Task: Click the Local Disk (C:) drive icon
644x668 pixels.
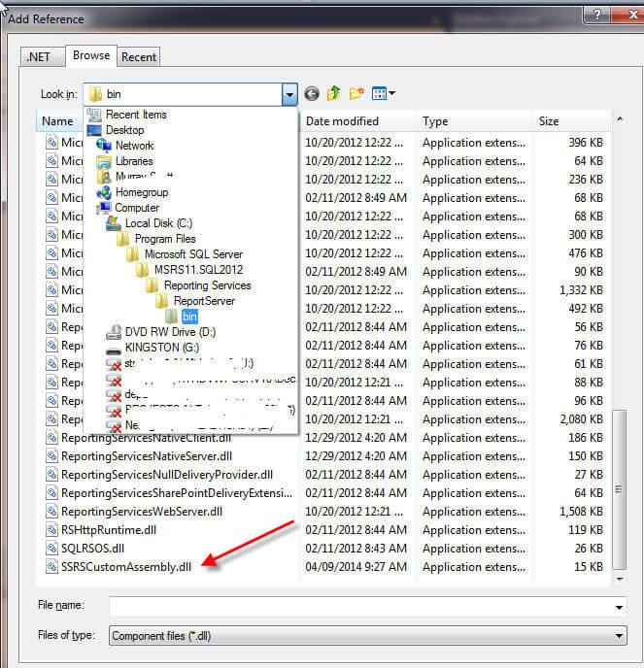Action: [x=114, y=223]
